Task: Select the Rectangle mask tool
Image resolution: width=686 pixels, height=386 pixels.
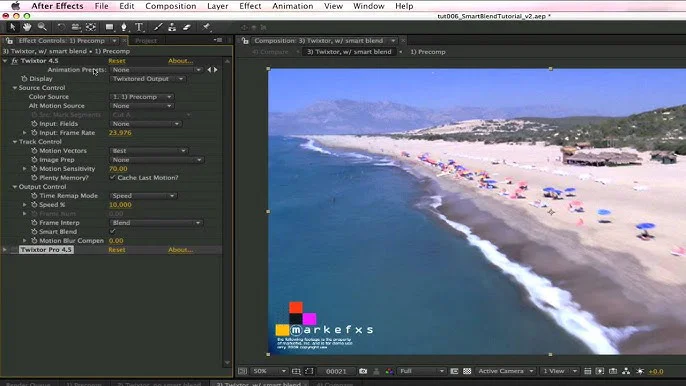Action: coord(109,27)
